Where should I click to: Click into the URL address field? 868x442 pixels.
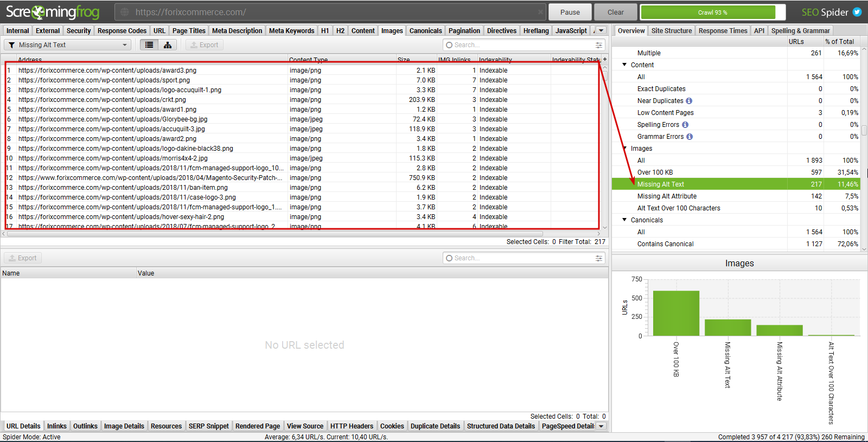(x=331, y=12)
